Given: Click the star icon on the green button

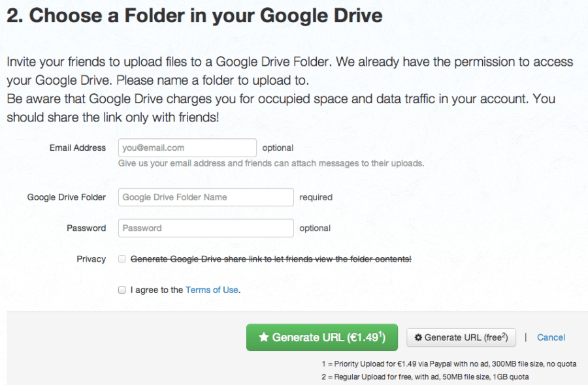Looking at the screenshot, I should click(x=264, y=337).
